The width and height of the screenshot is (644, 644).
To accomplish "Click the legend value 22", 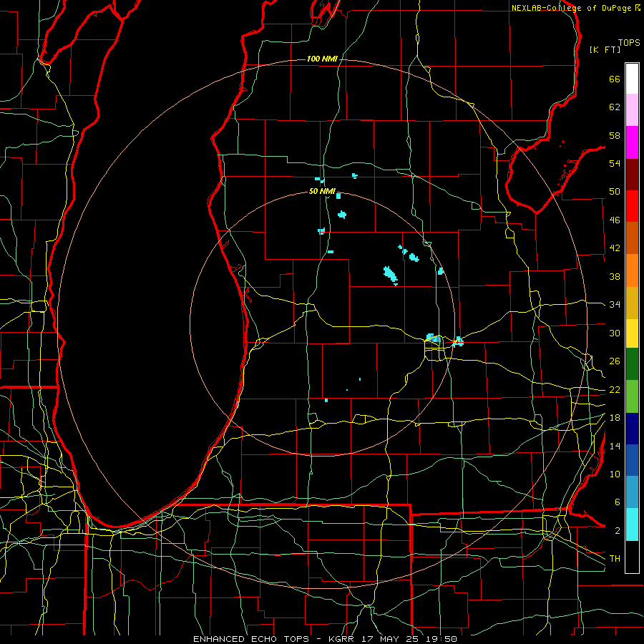I will 615,389.
